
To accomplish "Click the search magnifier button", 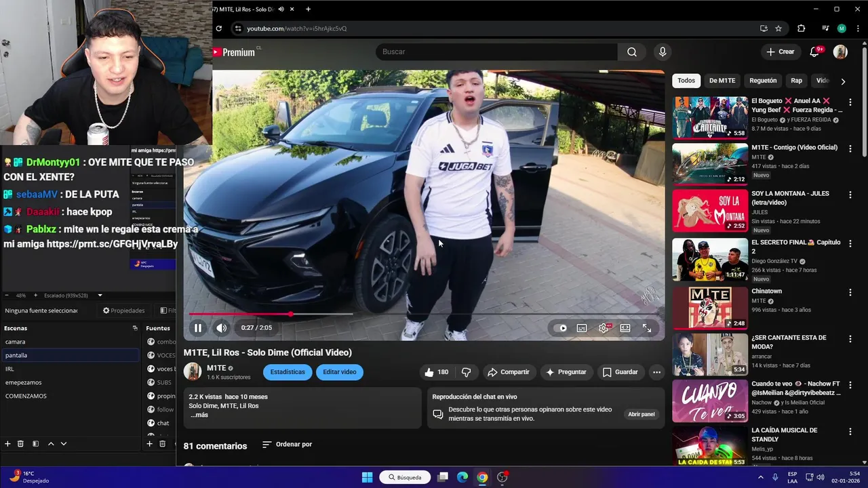I will 632,52.
